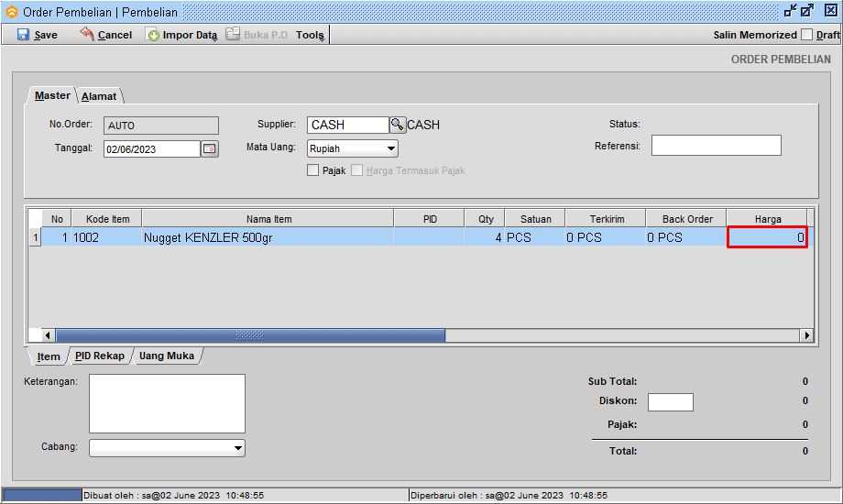Viewport: 843px width, 504px height.
Task: Open the Tanggal calendar picker icon
Action: pos(210,149)
